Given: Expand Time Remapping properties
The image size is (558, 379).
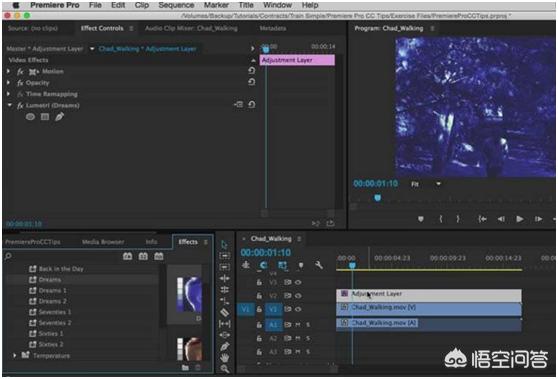Looking at the screenshot, I should click(9, 94).
